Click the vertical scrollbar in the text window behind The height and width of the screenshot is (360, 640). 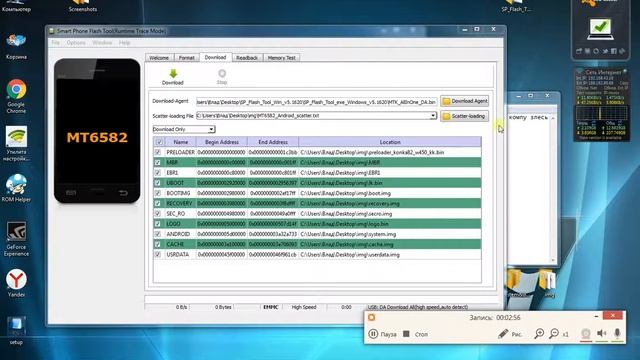click(553, 189)
